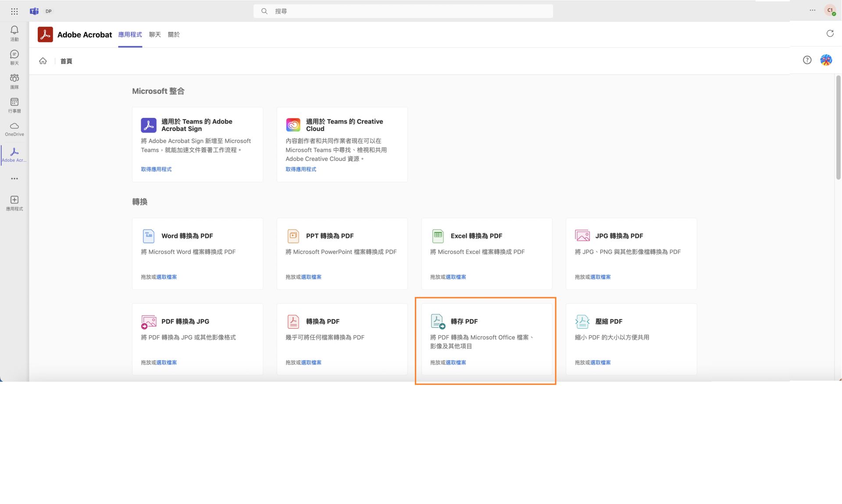Click 選取檔案 in 轉換為 PDF card
This screenshot has height=504, width=842.
tap(311, 362)
